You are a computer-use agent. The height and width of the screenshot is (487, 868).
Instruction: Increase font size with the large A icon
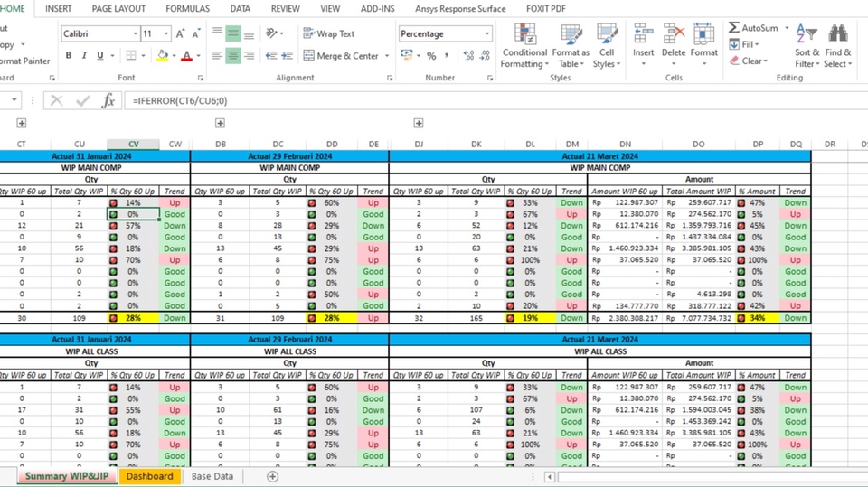(180, 33)
